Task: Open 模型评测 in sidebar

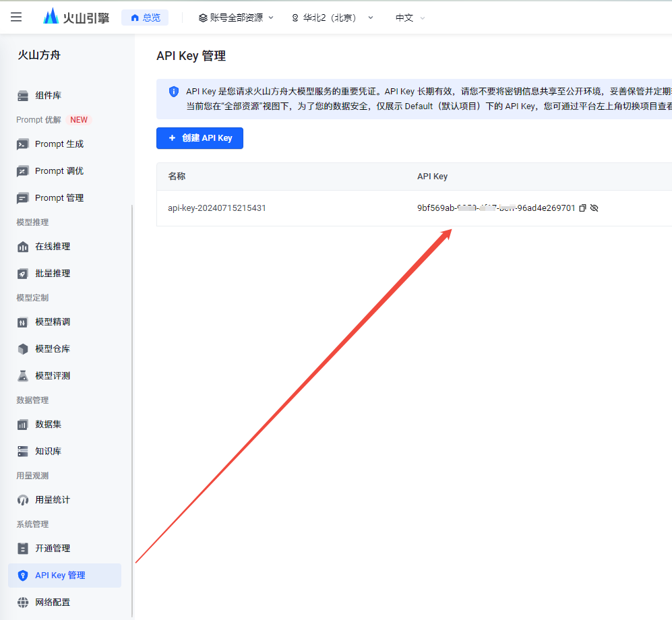Action: pos(53,376)
